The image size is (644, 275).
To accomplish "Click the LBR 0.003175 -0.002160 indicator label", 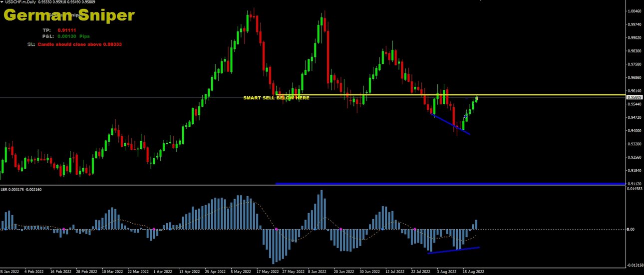I will coord(21,189).
